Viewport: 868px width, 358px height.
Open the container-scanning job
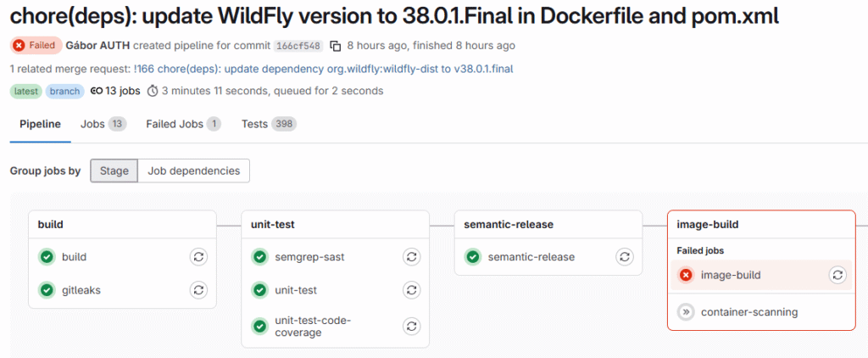coord(748,312)
